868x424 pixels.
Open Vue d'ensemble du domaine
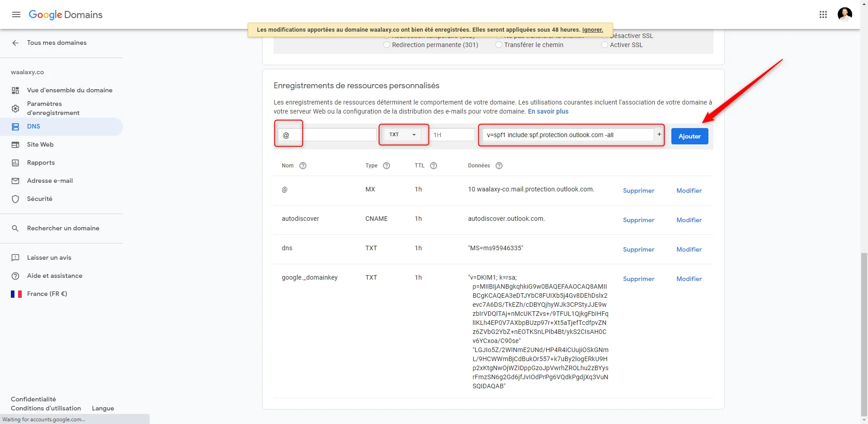click(x=70, y=90)
